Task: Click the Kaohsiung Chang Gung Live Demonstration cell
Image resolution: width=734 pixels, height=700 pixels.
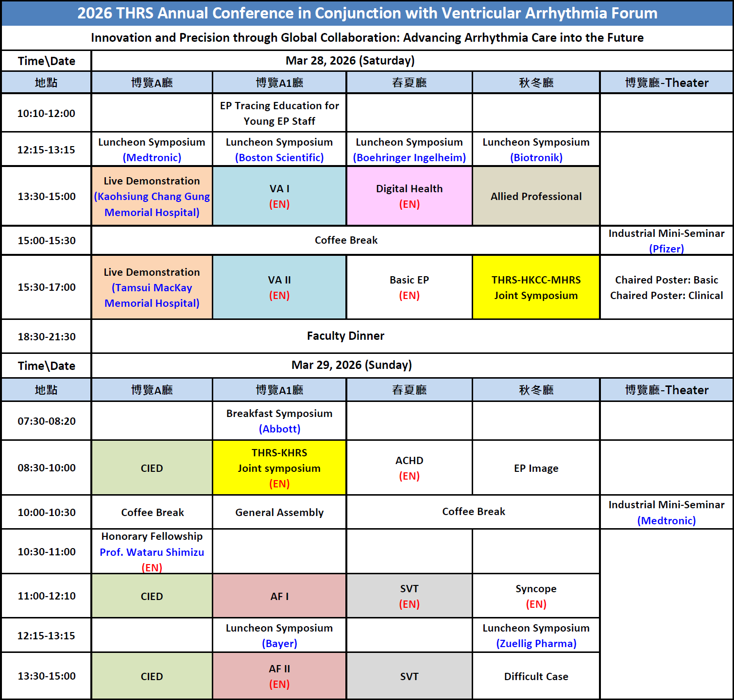Action: coord(152,197)
